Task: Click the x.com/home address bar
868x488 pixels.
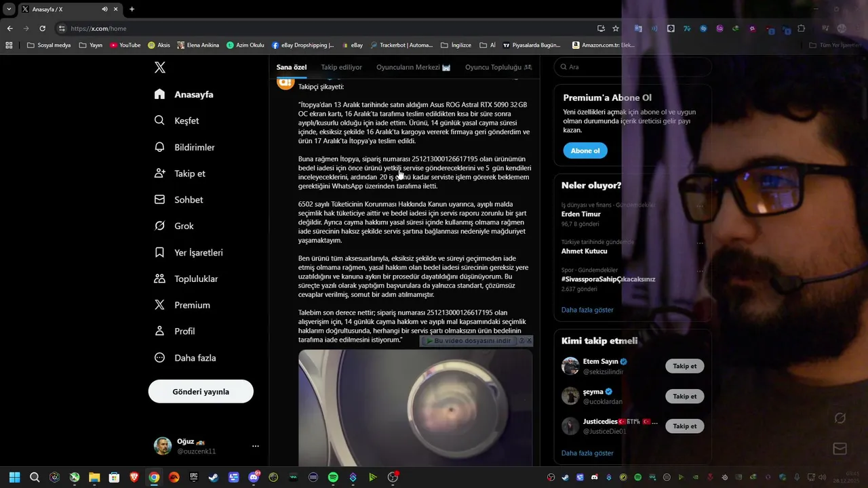Action: (x=325, y=28)
